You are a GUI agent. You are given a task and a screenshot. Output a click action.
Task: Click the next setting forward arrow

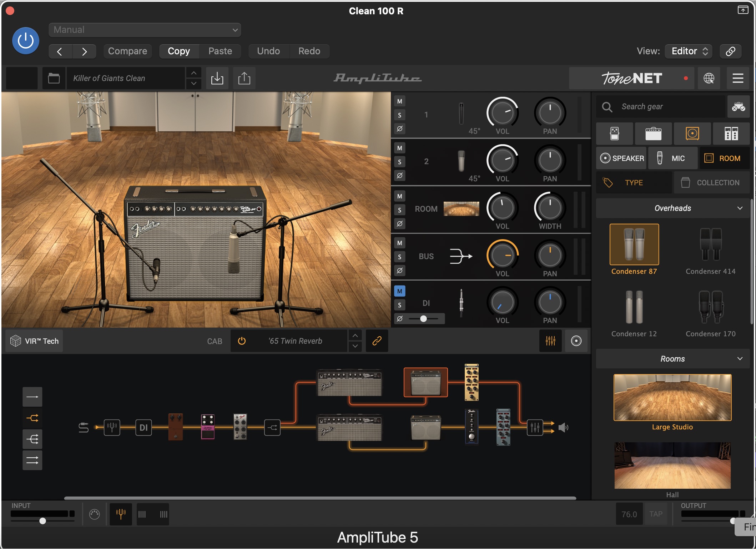84,51
